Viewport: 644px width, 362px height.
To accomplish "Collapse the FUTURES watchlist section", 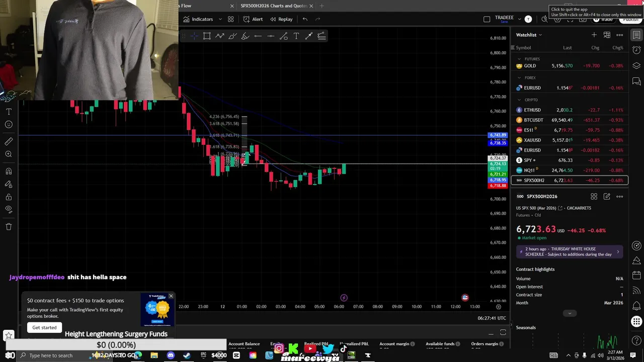I will (x=519, y=59).
